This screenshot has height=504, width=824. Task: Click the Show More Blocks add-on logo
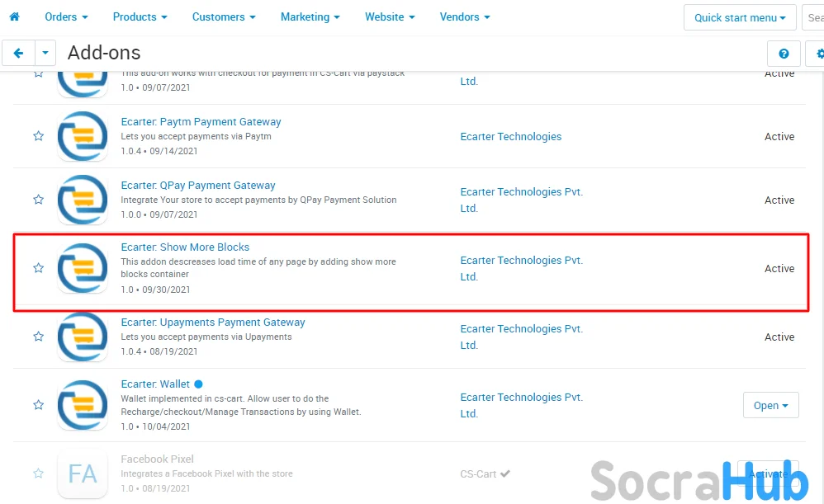click(x=83, y=268)
